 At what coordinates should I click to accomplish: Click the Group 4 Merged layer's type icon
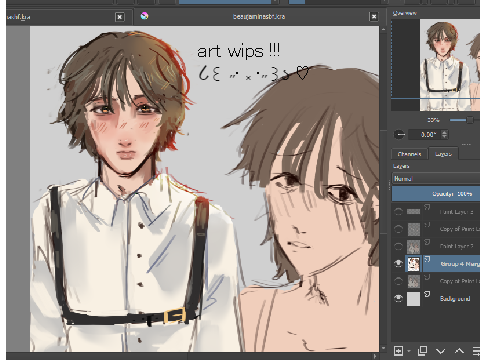click(428, 259)
